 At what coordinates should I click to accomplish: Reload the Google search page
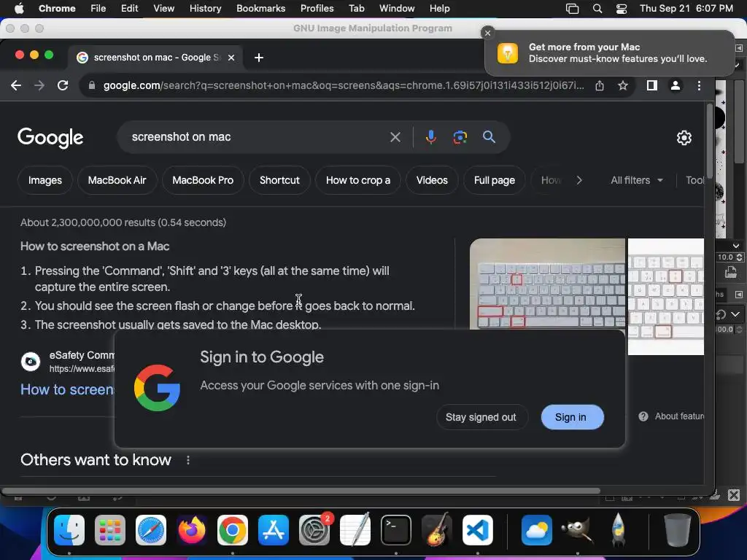pos(63,85)
